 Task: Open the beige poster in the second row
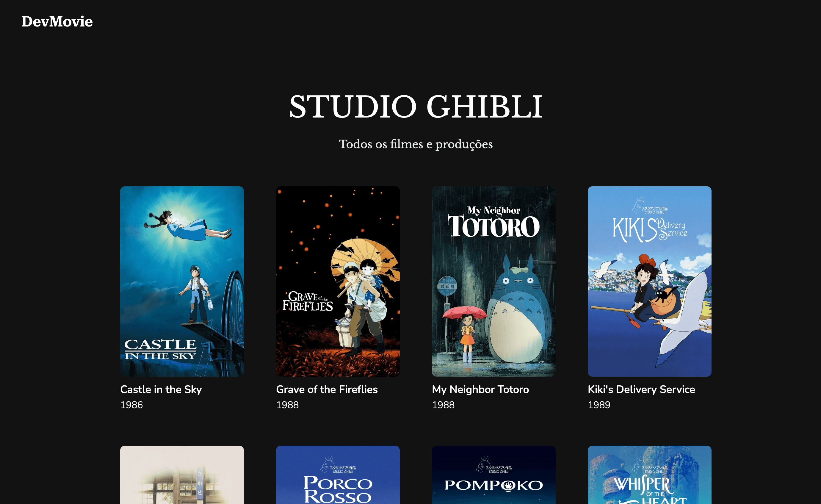coord(182,475)
